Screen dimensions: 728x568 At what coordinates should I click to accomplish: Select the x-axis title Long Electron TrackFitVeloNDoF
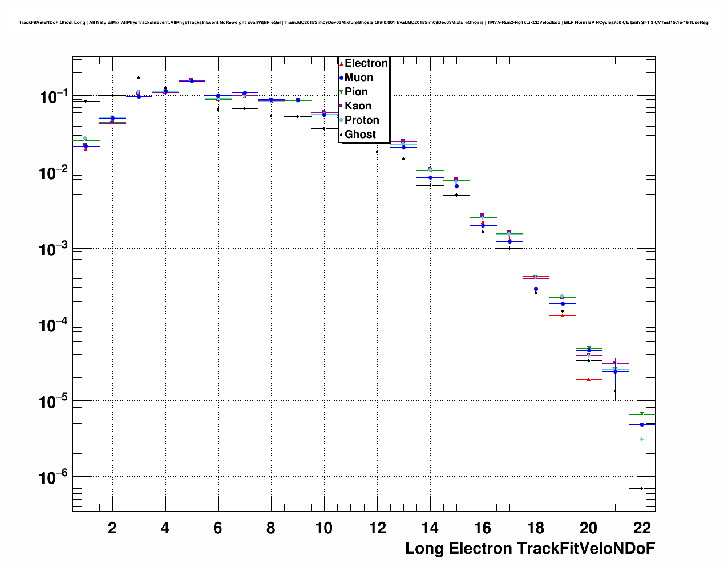[530, 549]
